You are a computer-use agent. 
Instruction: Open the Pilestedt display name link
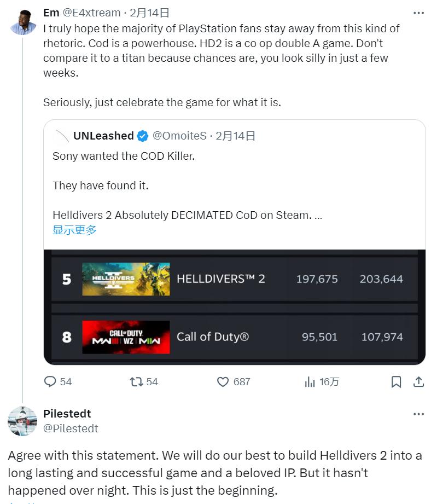click(67, 414)
